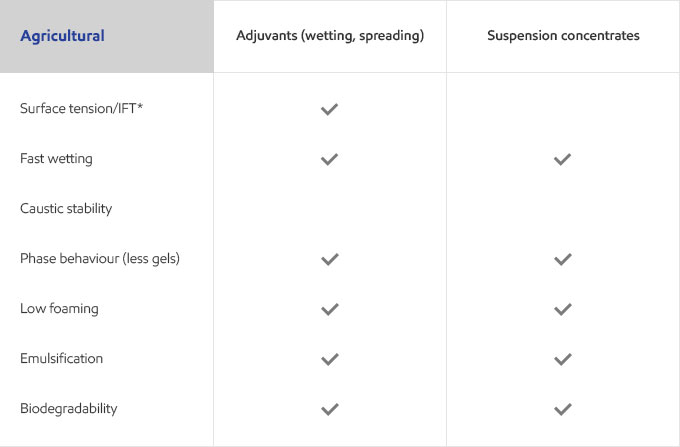Image resolution: width=680 pixels, height=447 pixels.
Task: Click the Phase behaviour (less gels) label
Action: [100, 258]
